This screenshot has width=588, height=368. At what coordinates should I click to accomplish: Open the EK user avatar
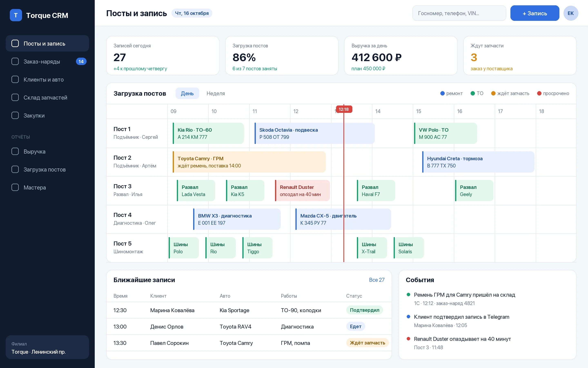click(x=570, y=13)
